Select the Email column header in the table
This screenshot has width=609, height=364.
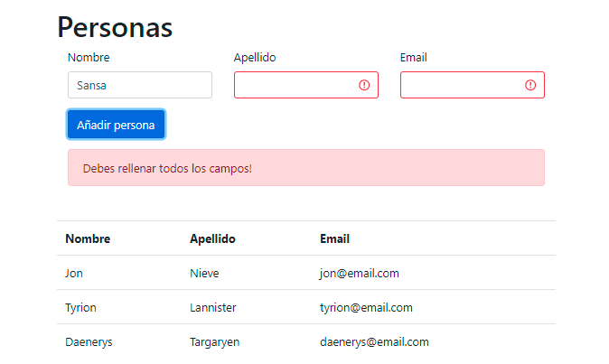point(334,238)
